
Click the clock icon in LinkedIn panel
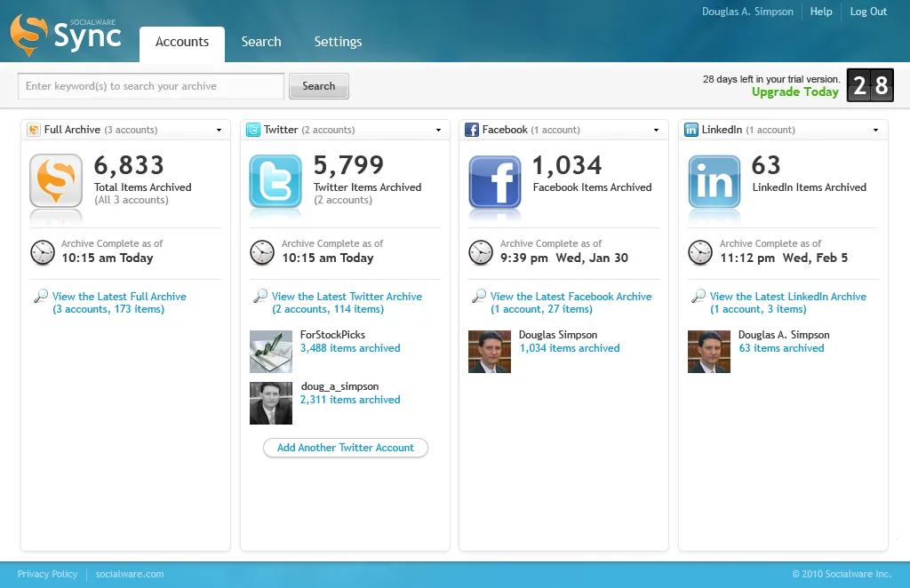[700, 253]
